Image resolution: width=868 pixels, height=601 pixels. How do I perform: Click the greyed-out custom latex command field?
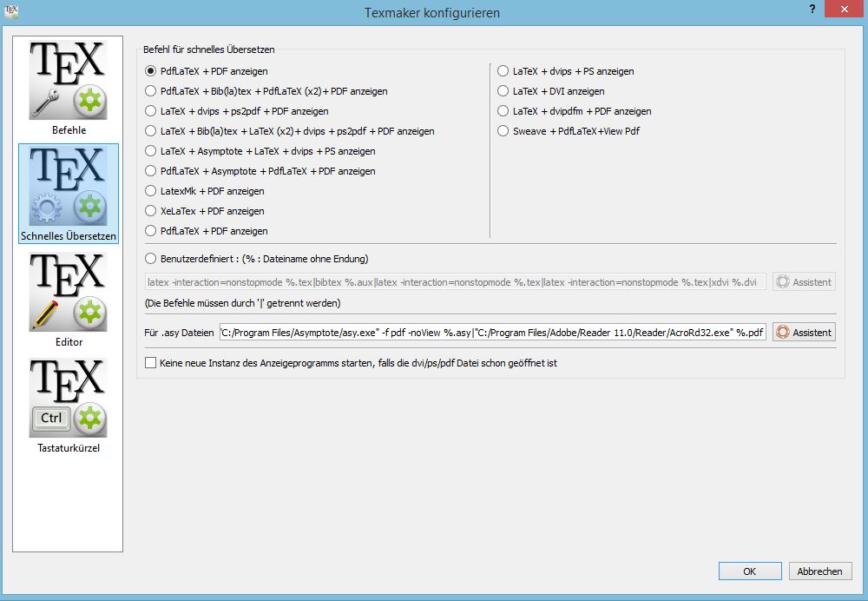pos(456,282)
